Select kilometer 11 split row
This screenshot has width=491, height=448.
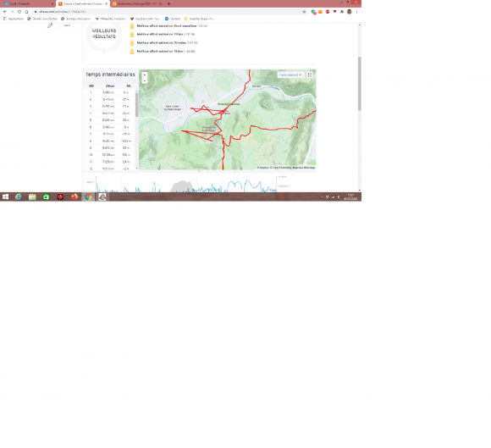109,162
